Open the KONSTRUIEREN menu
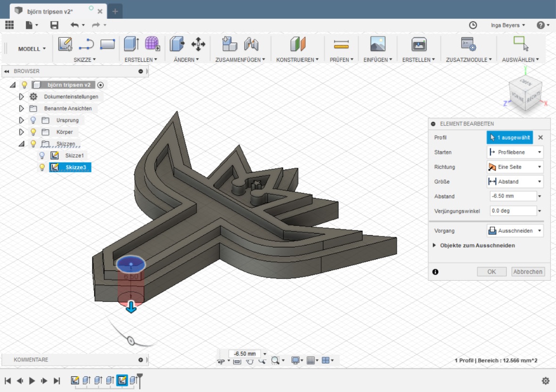Screen dimensions: 556x392 tap(297, 60)
